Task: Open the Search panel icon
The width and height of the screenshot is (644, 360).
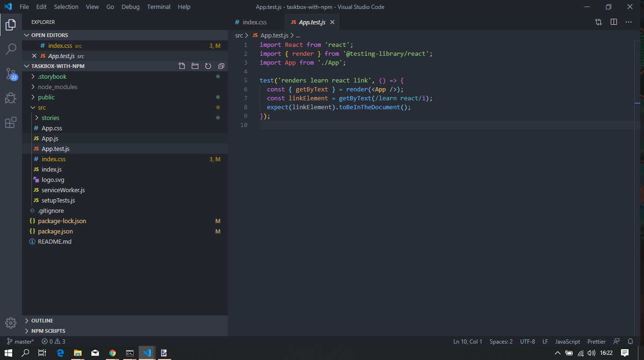Action: coord(11,49)
